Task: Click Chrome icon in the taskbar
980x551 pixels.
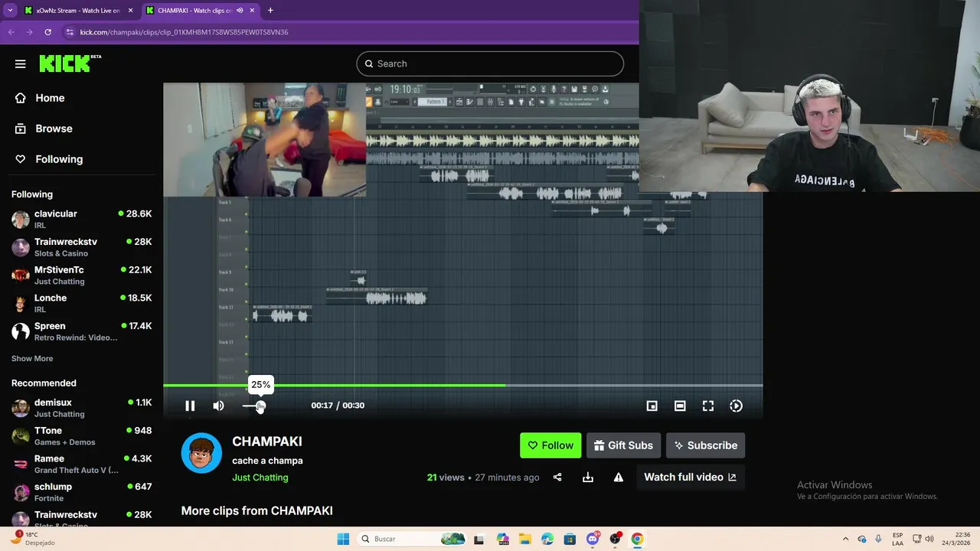Action: pyautogui.click(x=637, y=539)
